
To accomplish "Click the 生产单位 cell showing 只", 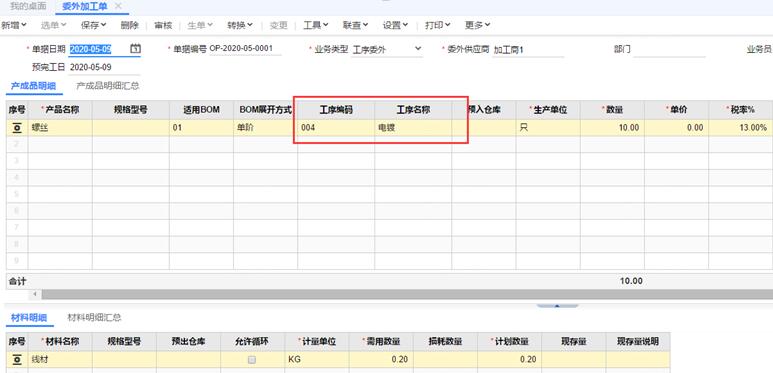I will (548, 128).
